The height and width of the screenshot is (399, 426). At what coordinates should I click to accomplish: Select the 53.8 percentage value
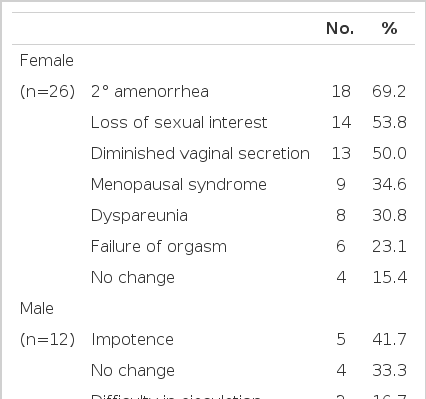tap(389, 122)
